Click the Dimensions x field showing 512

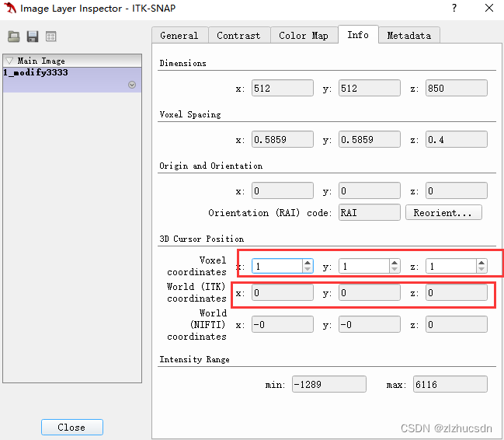coord(283,88)
